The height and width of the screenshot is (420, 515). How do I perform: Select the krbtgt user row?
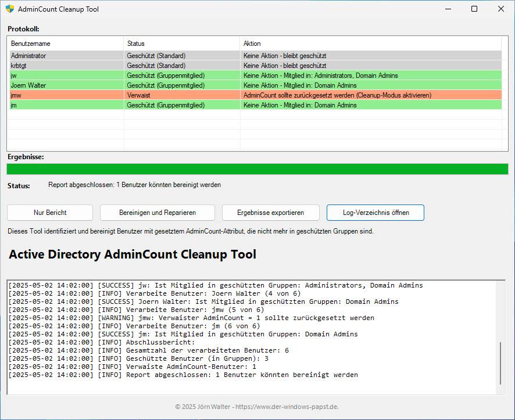point(20,66)
